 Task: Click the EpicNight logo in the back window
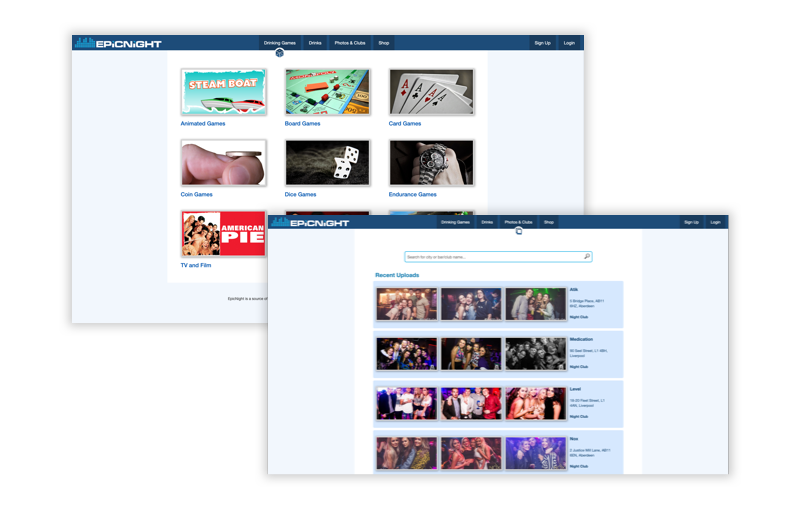[x=118, y=43]
